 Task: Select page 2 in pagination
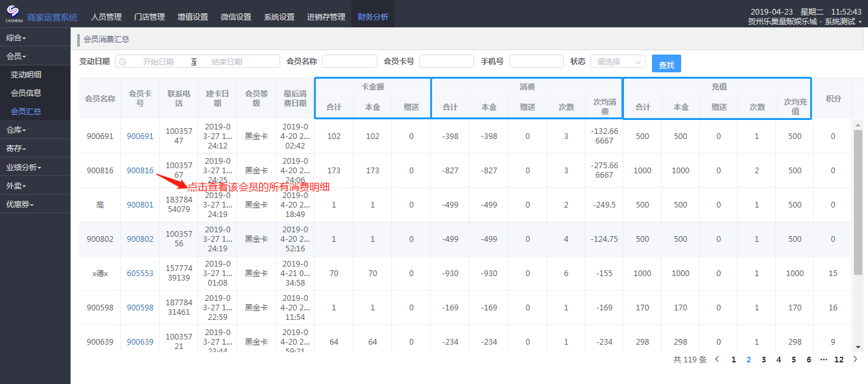(x=749, y=360)
